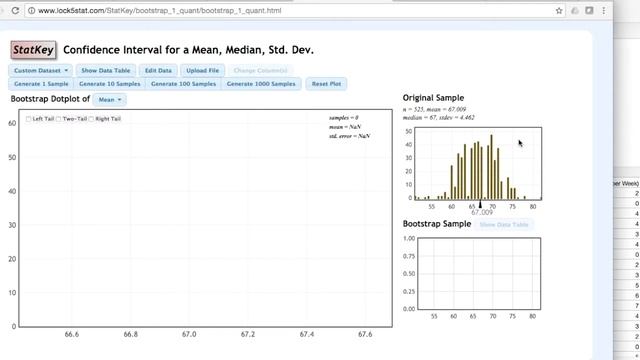Click Show Data Table button
Image resolution: width=640 pixels, height=360 pixels.
click(x=105, y=71)
